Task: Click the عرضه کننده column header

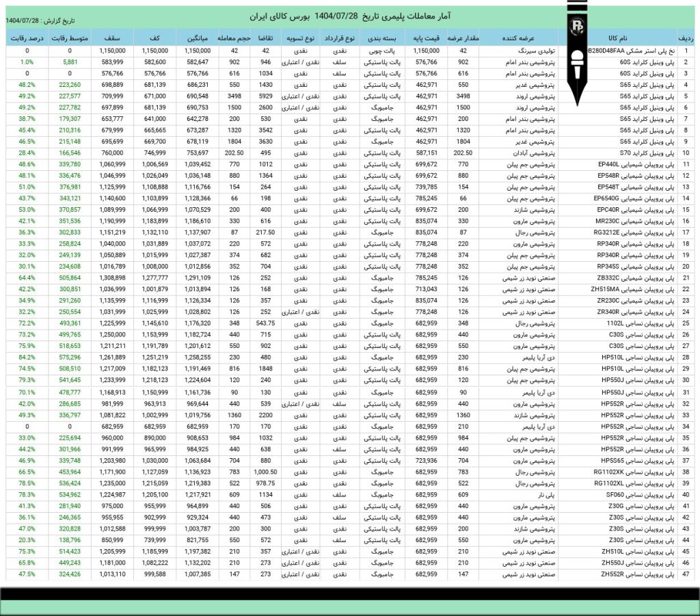Action: pyautogui.click(x=518, y=38)
